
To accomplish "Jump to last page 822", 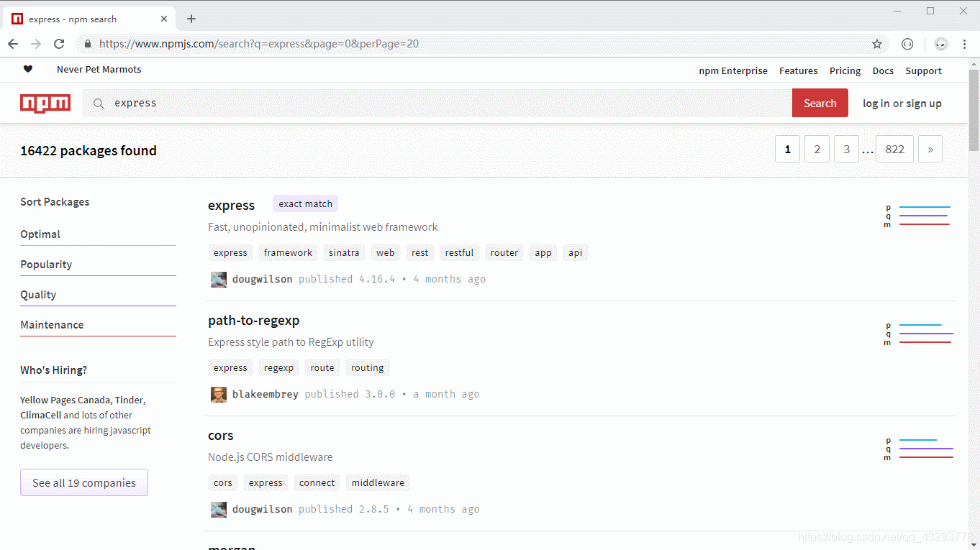I will pos(895,149).
